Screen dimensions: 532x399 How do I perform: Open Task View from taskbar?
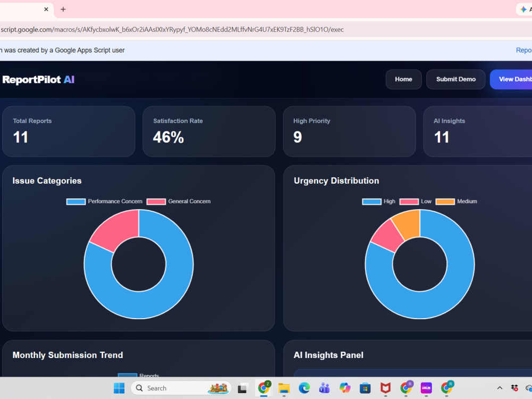click(242, 388)
